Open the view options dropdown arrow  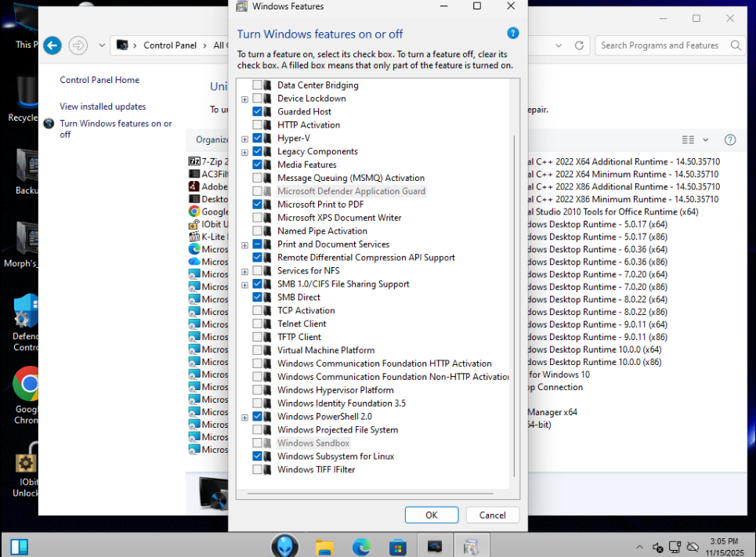click(x=705, y=139)
